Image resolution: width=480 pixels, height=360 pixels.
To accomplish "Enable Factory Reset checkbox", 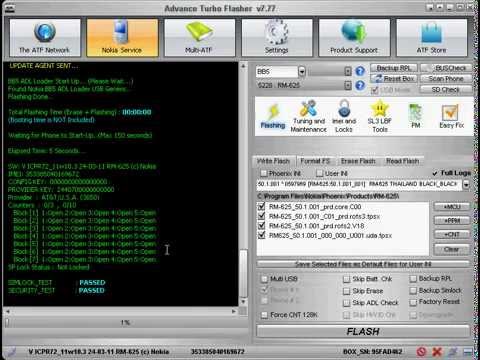I will click(x=413, y=302).
